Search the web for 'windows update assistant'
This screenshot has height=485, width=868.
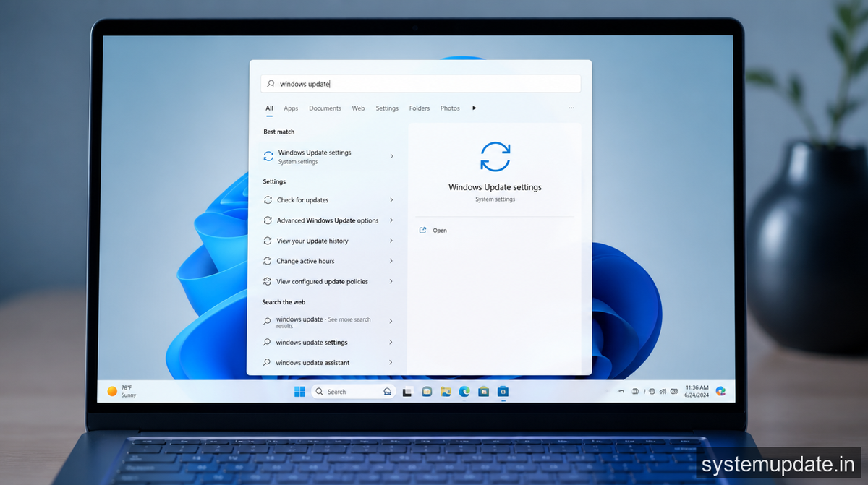(329, 363)
